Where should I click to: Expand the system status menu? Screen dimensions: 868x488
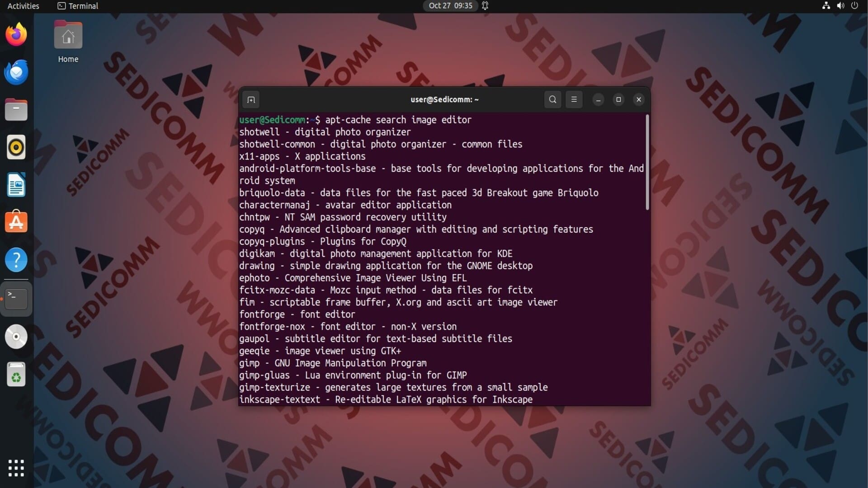pos(840,6)
